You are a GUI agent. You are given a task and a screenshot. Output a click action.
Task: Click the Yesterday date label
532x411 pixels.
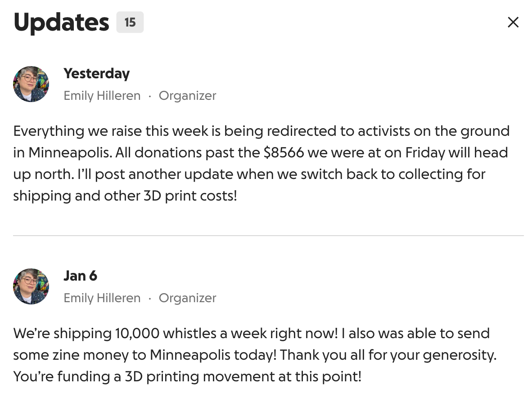[x=96, y=73]
